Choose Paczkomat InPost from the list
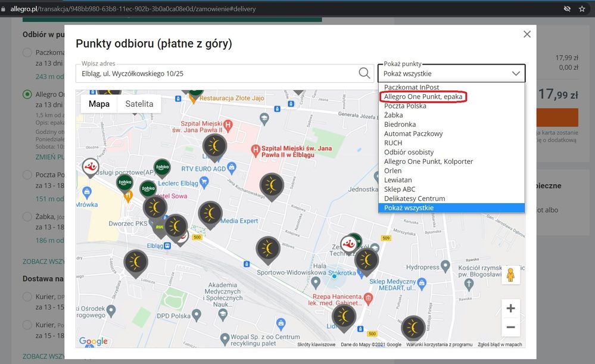 pos(451,88)
